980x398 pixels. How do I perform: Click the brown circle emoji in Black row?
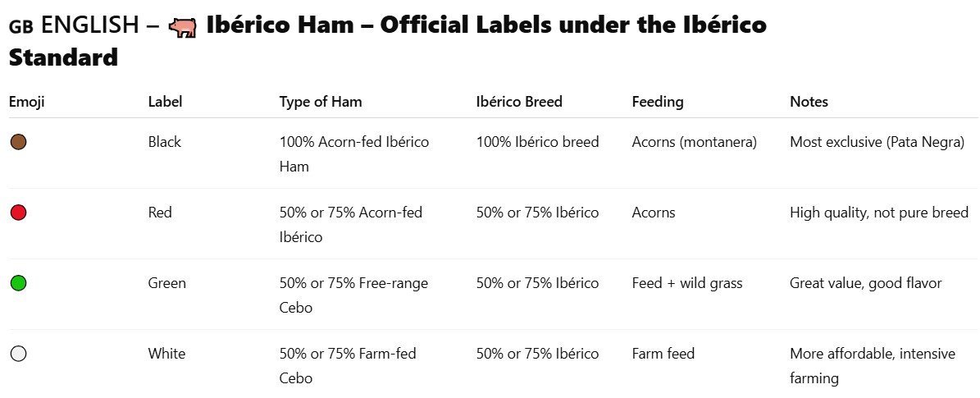[x=19, y=142]
